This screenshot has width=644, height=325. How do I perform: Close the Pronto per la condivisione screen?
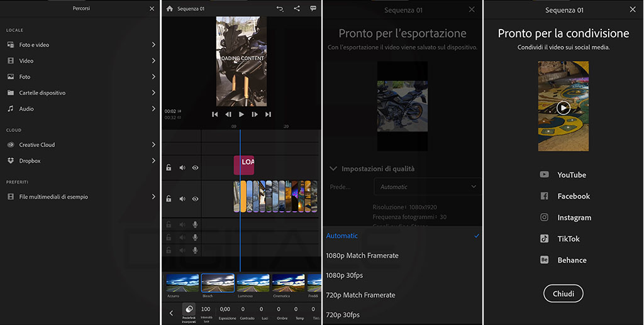point(633,9)
